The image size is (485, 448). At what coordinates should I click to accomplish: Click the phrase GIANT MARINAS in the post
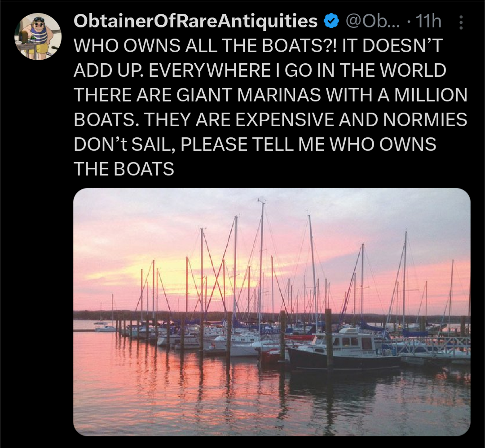point(249,95)
